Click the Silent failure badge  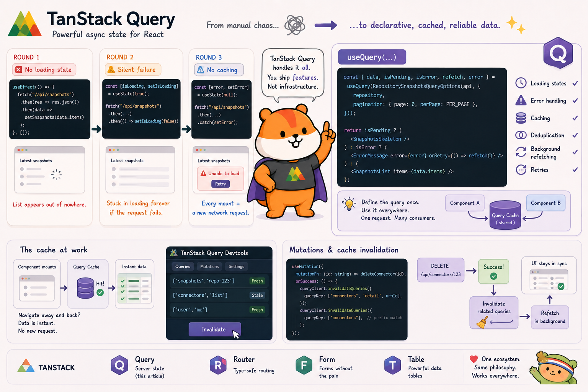(133, 69)
